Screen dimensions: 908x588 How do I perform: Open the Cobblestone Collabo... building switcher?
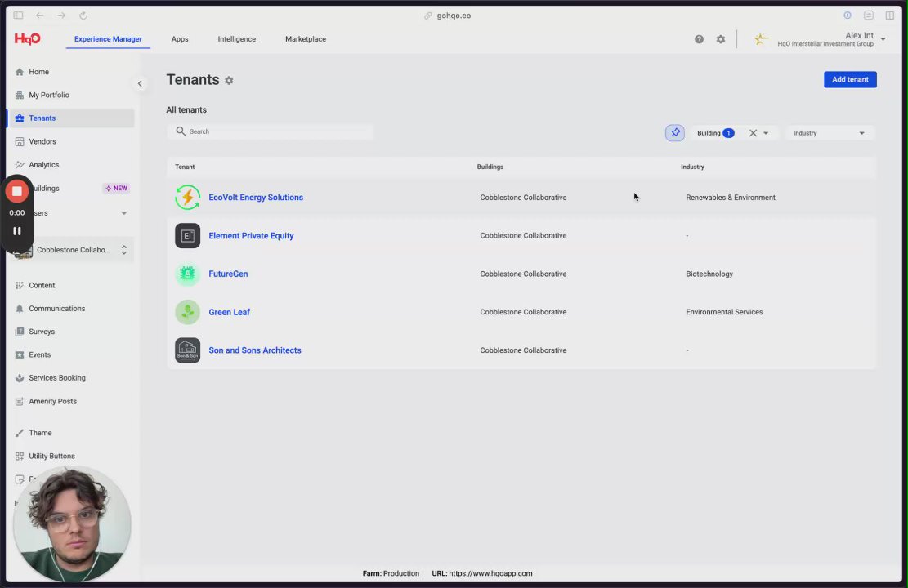point(73,250)
